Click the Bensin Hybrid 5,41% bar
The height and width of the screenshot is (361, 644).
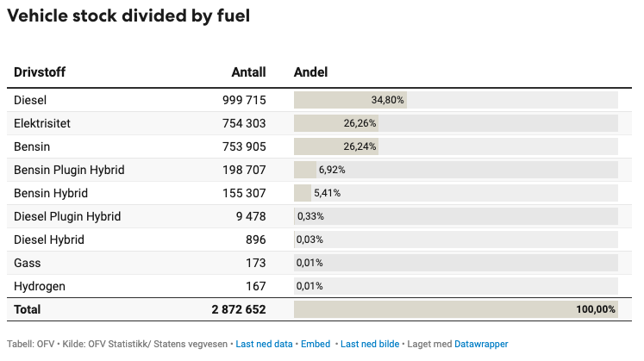click(303, 193)
